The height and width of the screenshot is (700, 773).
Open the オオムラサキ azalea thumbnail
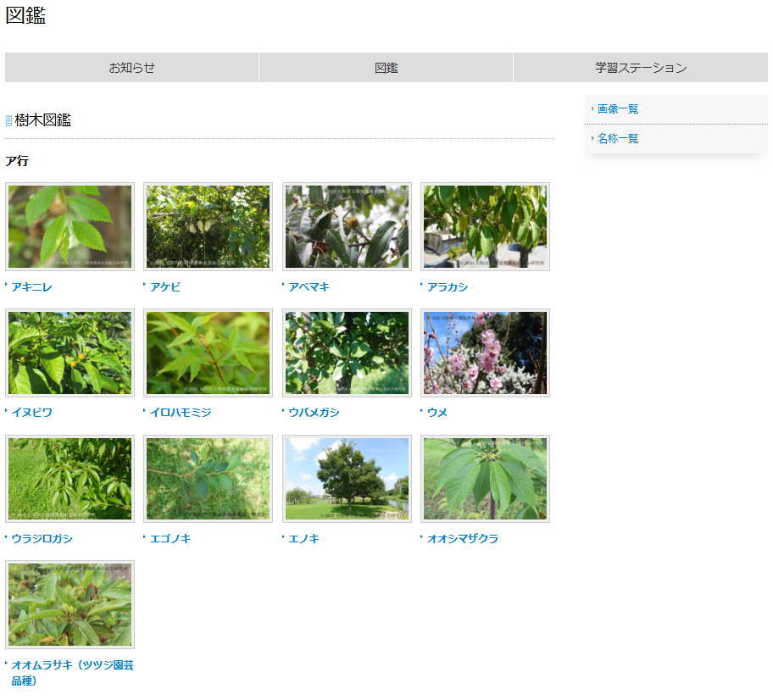coord(70,604)
